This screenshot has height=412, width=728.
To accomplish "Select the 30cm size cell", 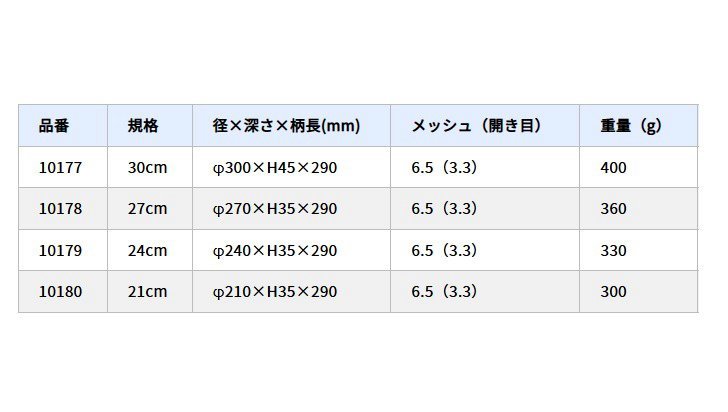I will (148, 168).
